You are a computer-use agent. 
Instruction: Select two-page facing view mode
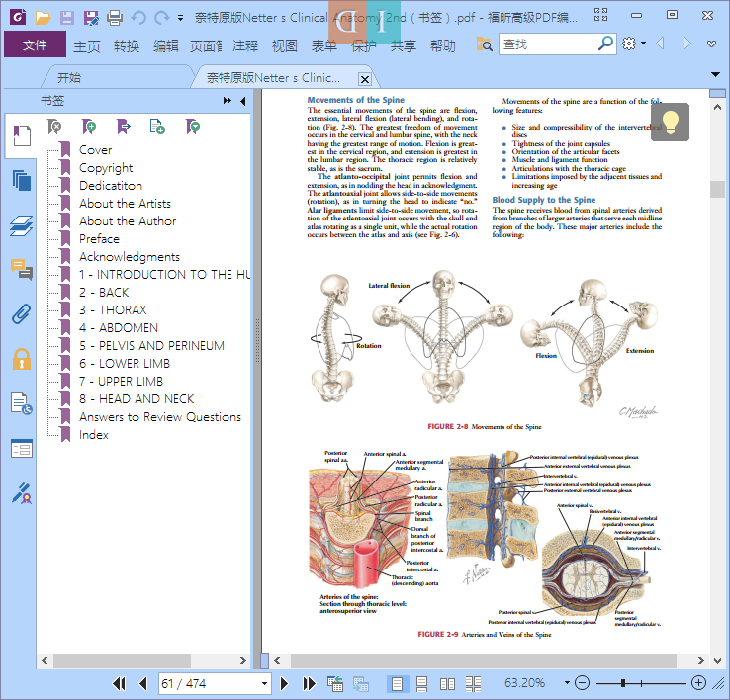pyautogui.click(x=447, y=683)
